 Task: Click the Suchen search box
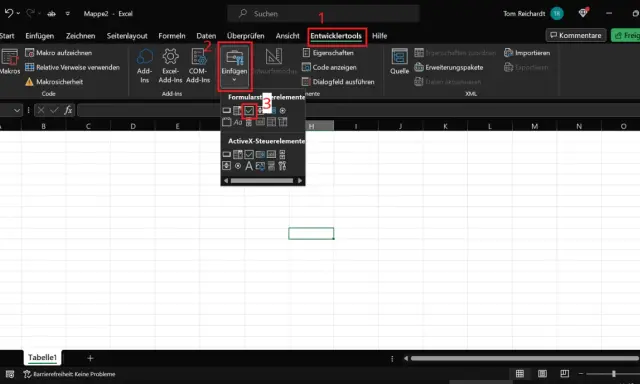point(323,13)
